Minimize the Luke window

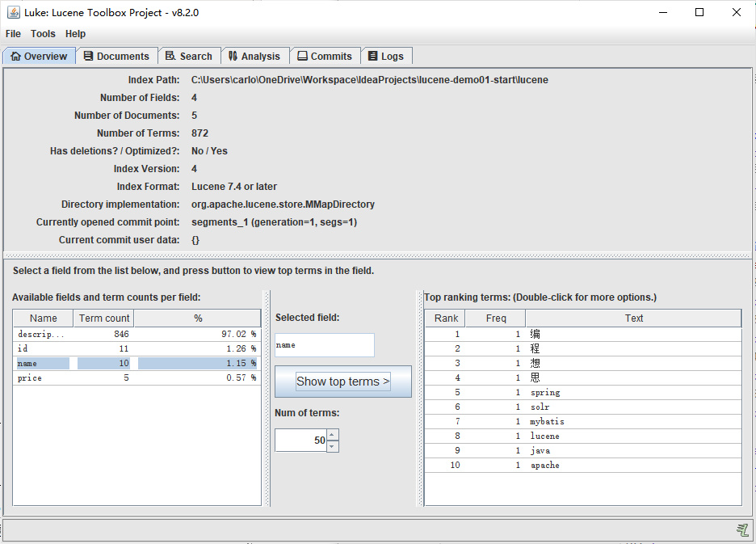click(663, 13)
